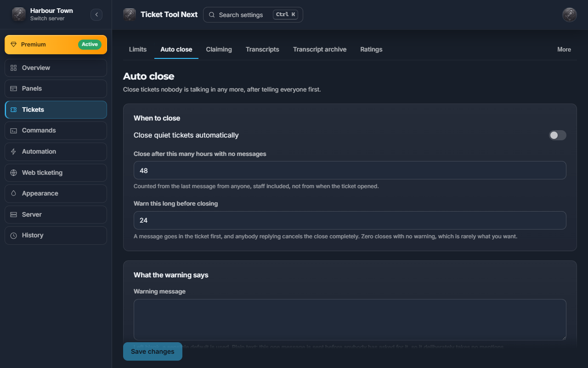588x368 pixels.
Task: Open the More tabs dropdown
Action: click(x=564, y=49)
